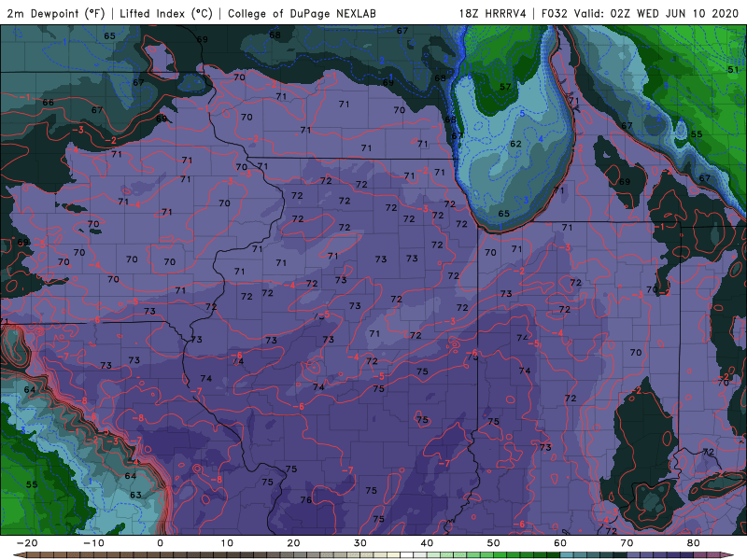Click the -20 label on the color scale
Viewport: 747px width, 560px height.
coord(27,543)
